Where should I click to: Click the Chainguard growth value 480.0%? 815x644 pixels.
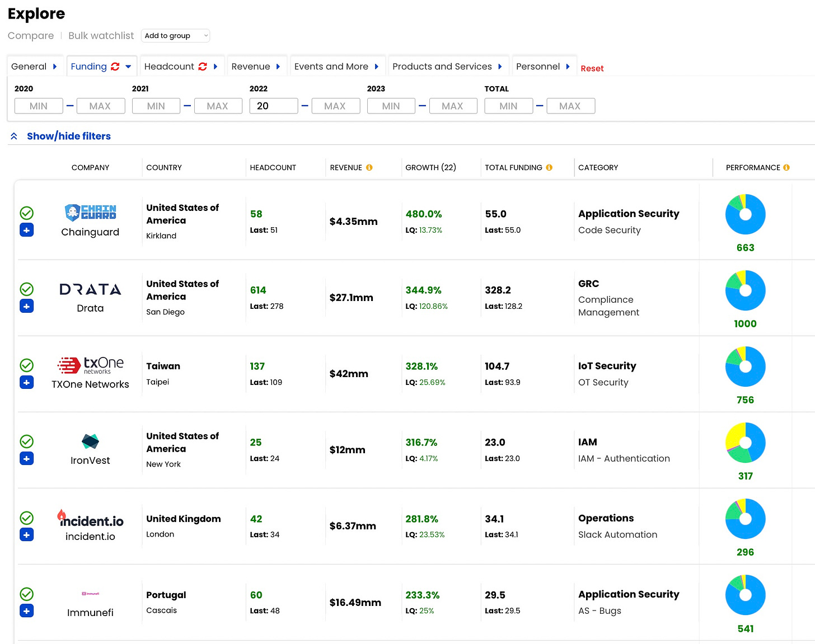tap(424, 214)
